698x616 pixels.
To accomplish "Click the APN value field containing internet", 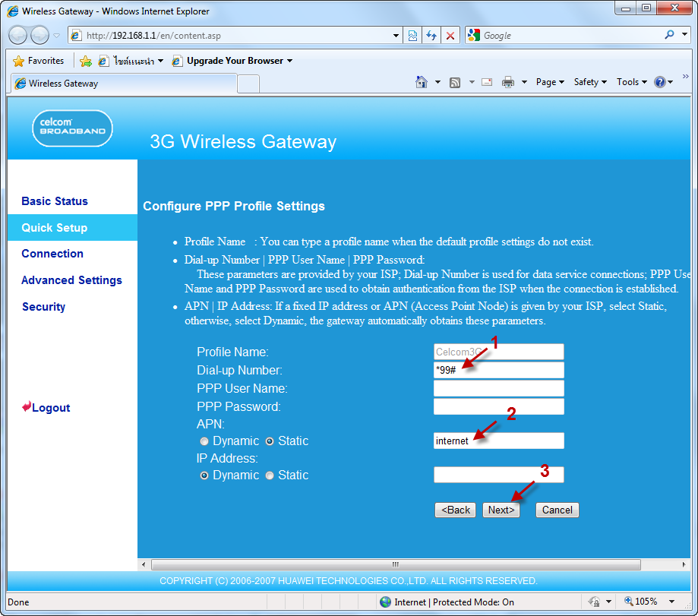I will coord(498,441).
